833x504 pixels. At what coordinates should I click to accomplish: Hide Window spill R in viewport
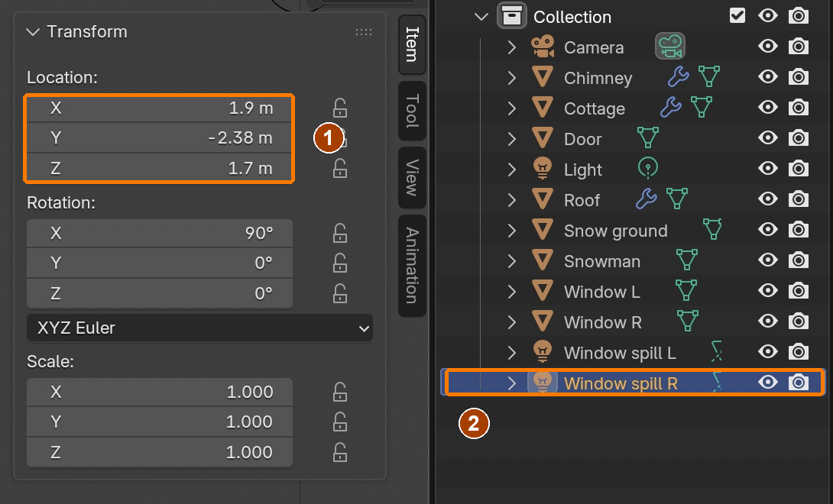(x=767, y=383)
